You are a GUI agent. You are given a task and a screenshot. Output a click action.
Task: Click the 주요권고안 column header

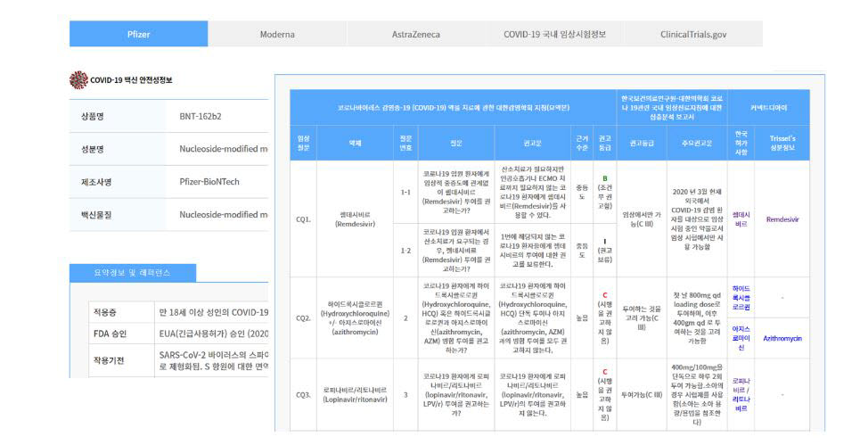697,143
